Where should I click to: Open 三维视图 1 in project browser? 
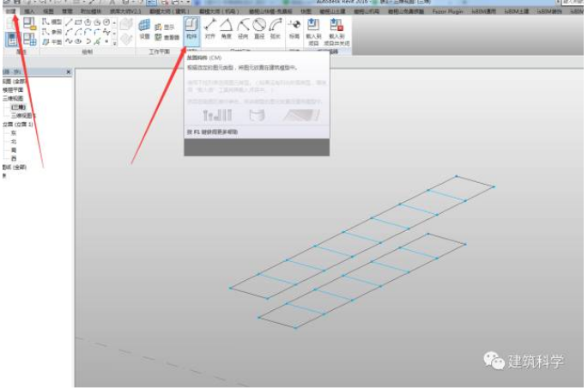[23, 116]
